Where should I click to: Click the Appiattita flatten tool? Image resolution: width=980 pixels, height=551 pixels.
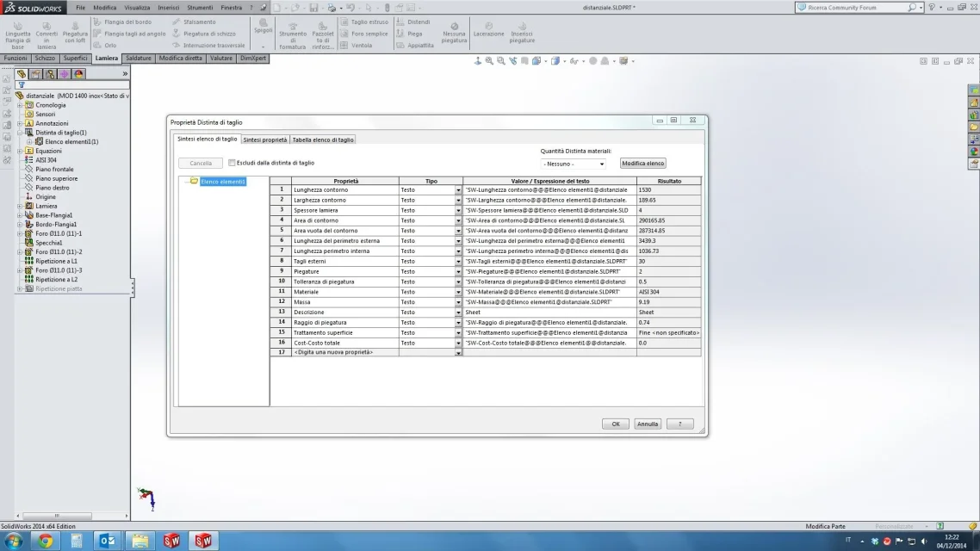(415, 45)
